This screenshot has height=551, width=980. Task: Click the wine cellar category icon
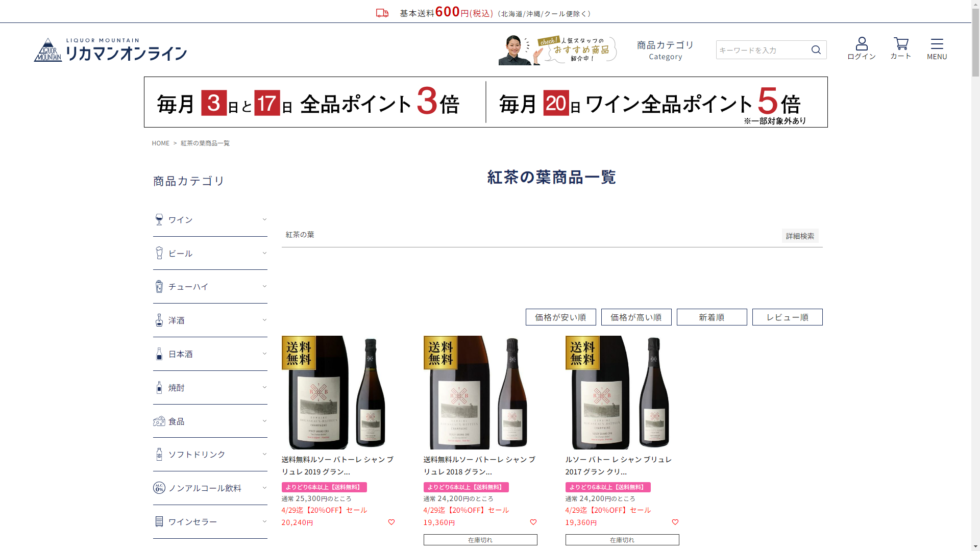point(159,521)
